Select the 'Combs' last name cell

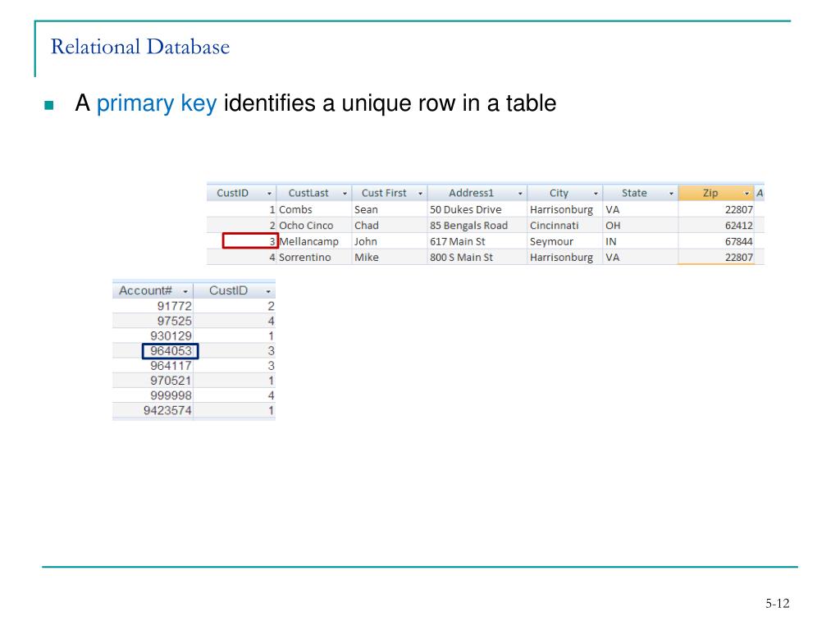click(314, 209)
